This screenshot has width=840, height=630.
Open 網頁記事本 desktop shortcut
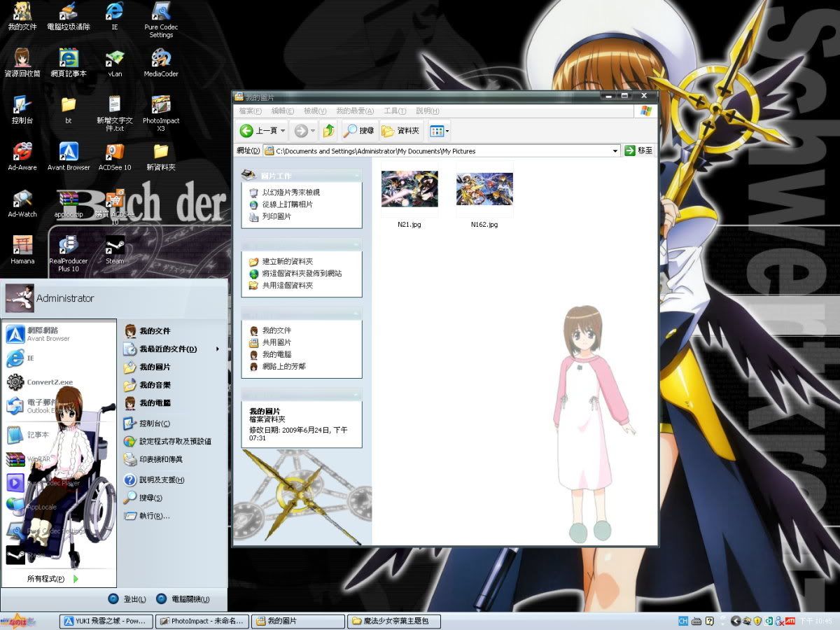click(x=69, y=62)
